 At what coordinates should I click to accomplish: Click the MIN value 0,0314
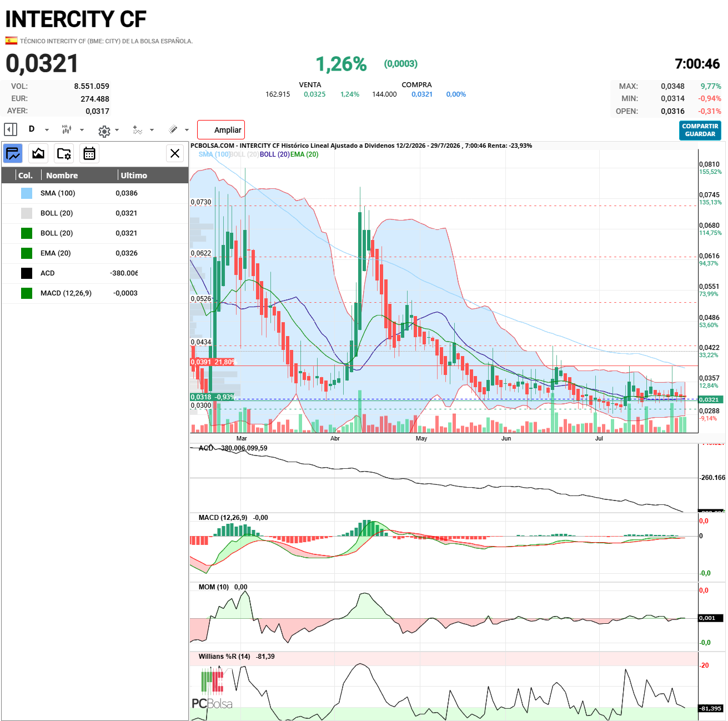(672, 98)
